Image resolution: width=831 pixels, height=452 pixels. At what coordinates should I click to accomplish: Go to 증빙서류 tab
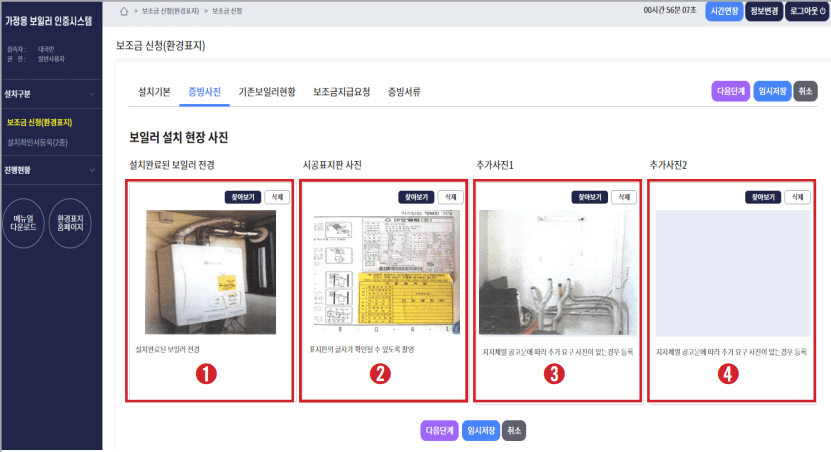tap(404, 92)
